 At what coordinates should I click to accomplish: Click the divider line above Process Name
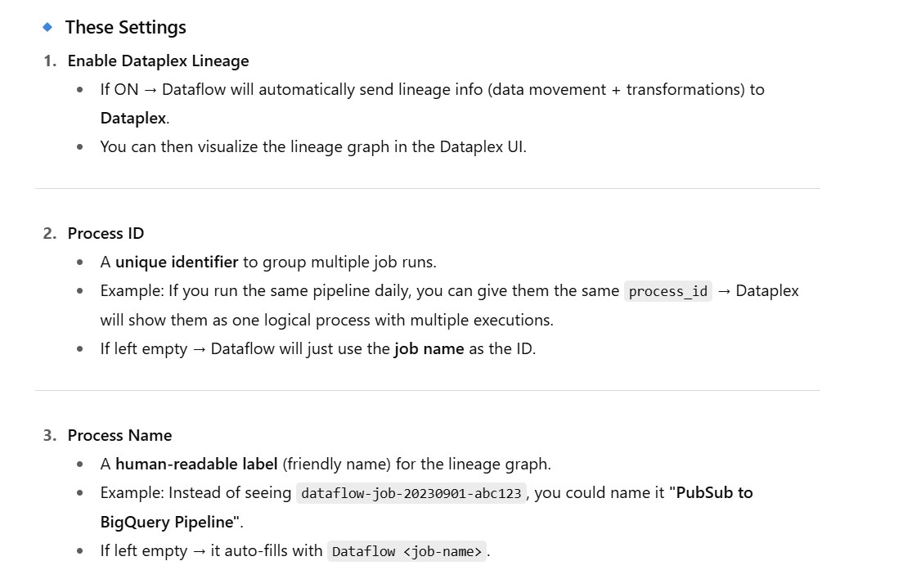coord(427,391)
